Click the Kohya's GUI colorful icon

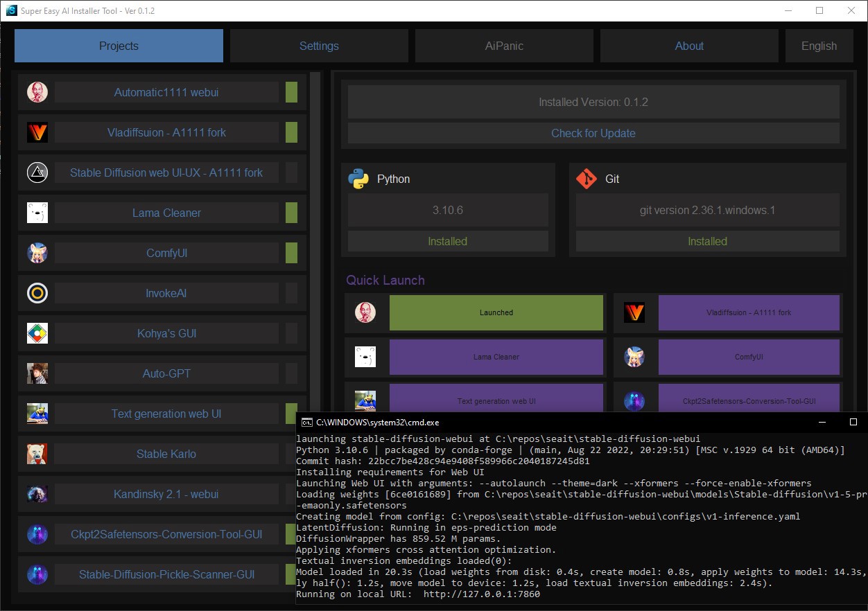click(x=37, y=333)
